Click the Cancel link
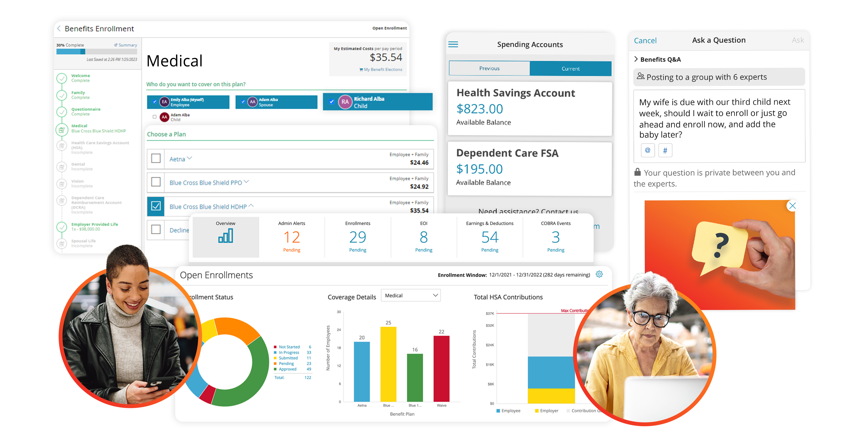868x434 pixels. [x=645, y=41]
